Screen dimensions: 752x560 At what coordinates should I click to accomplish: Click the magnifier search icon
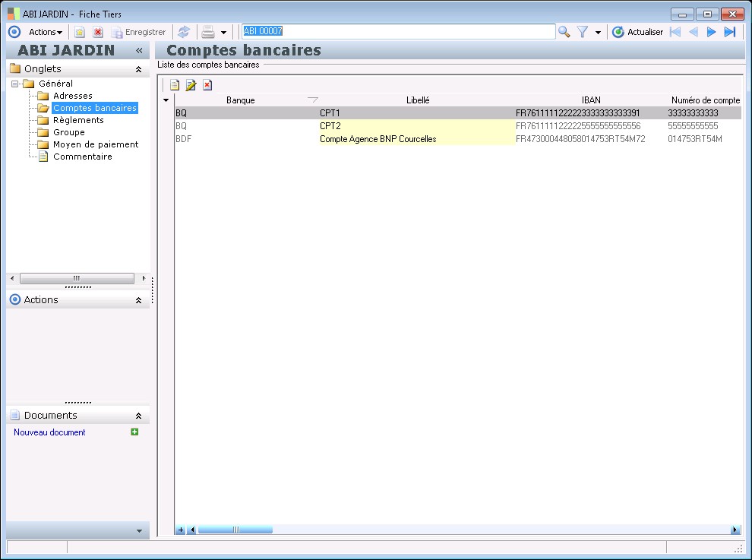click(x=564, y=32)
